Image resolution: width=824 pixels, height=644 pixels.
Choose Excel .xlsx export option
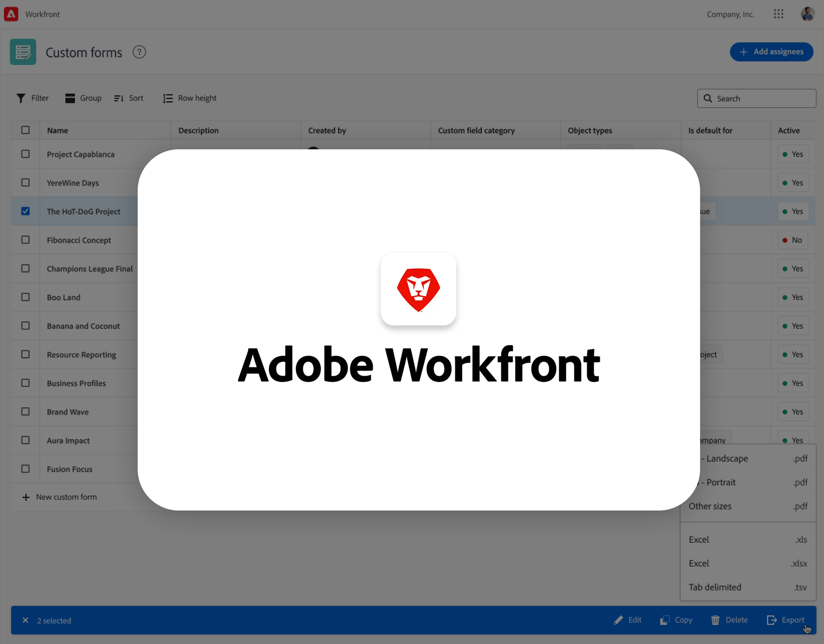pyautogui.click(x=748, y=564)
